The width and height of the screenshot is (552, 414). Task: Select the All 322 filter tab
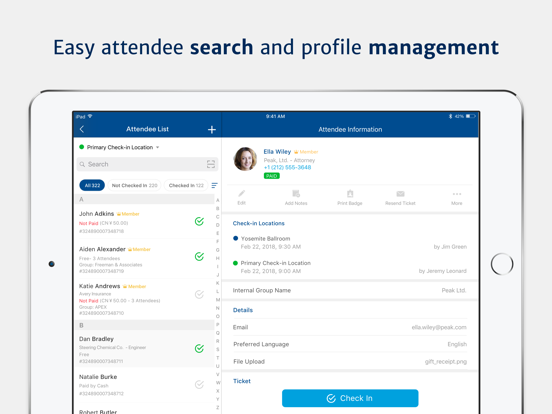point(92,185)
